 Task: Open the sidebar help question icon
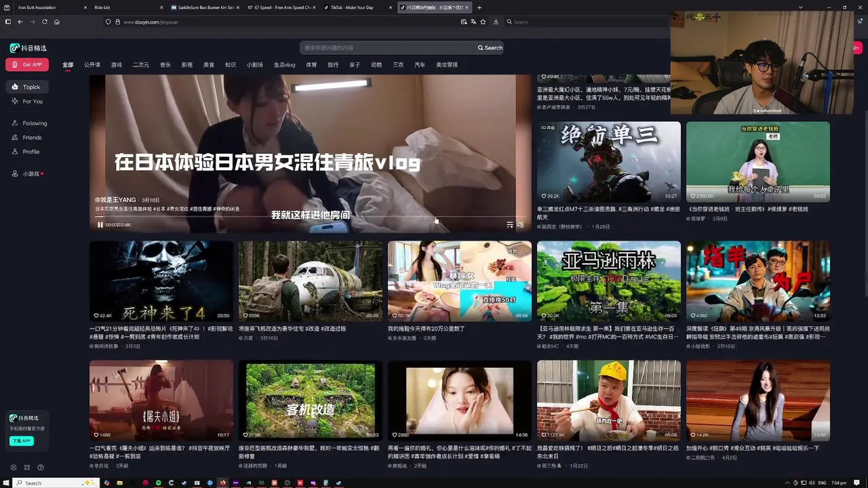(x=41, y=468)
